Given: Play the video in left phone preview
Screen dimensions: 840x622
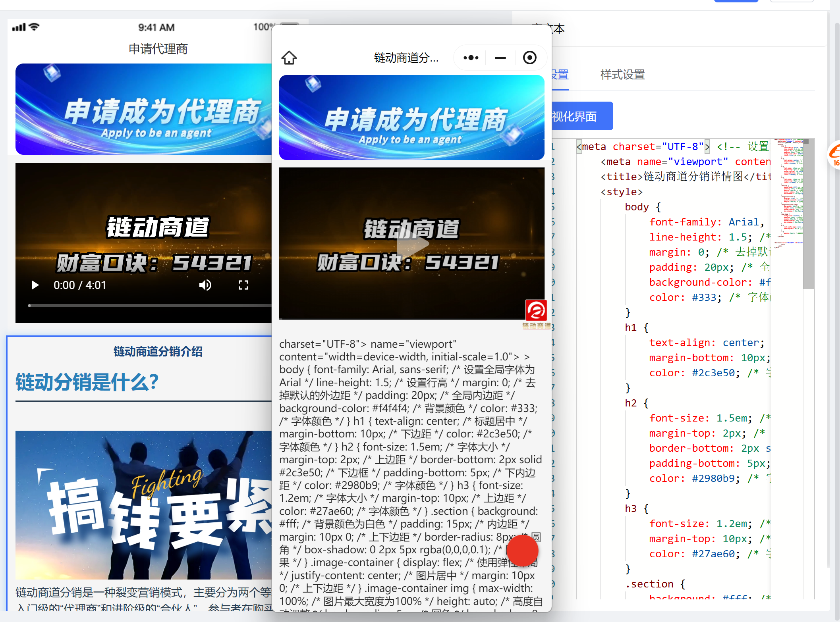Looking at the screenshot, I should pos(35,285).
